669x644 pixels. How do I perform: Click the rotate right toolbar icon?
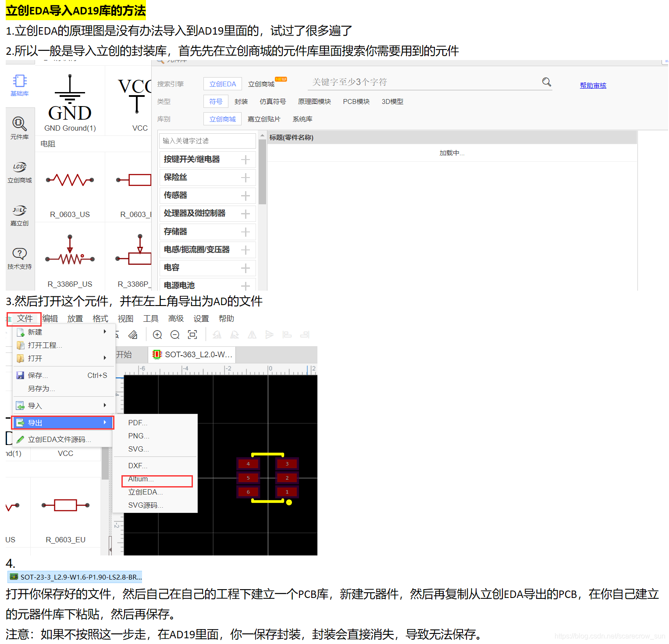(x=235, y=335)
